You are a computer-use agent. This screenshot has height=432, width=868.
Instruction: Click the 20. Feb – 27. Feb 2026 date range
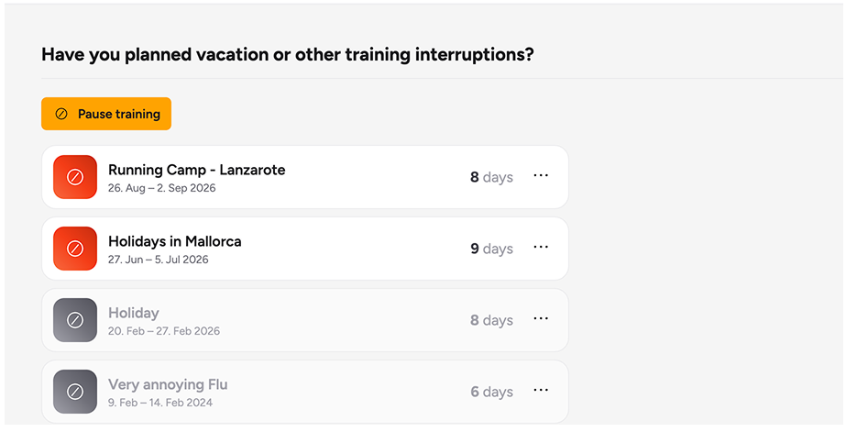point(164,331)
